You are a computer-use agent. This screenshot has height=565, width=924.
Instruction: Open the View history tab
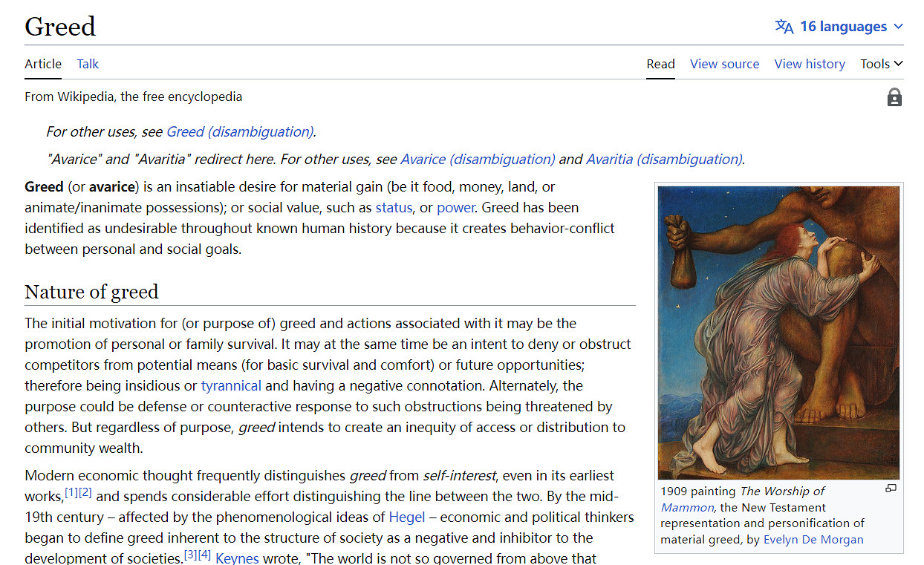(810, 64)
